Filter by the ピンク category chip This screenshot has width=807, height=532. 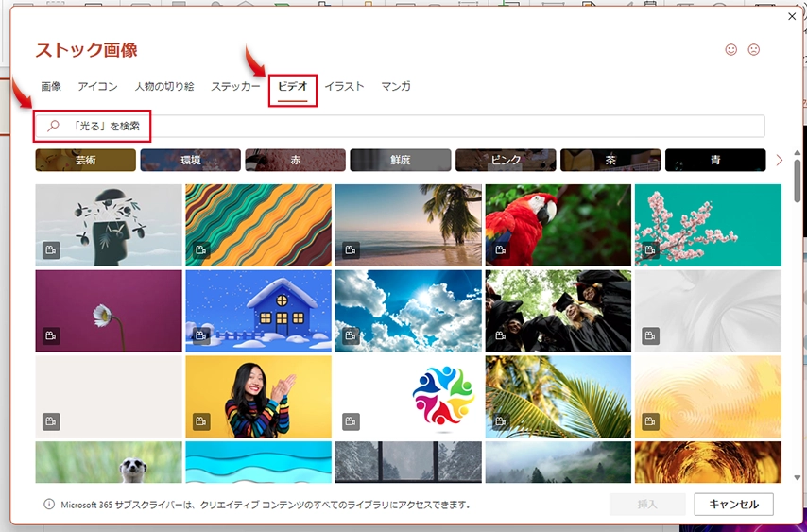pyautogui.click(x=506, y=160)
